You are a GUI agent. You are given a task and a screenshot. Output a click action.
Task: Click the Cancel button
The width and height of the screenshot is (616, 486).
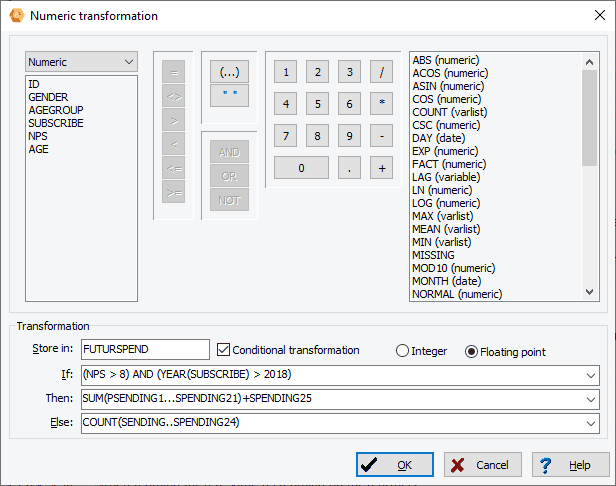point(483,465)
